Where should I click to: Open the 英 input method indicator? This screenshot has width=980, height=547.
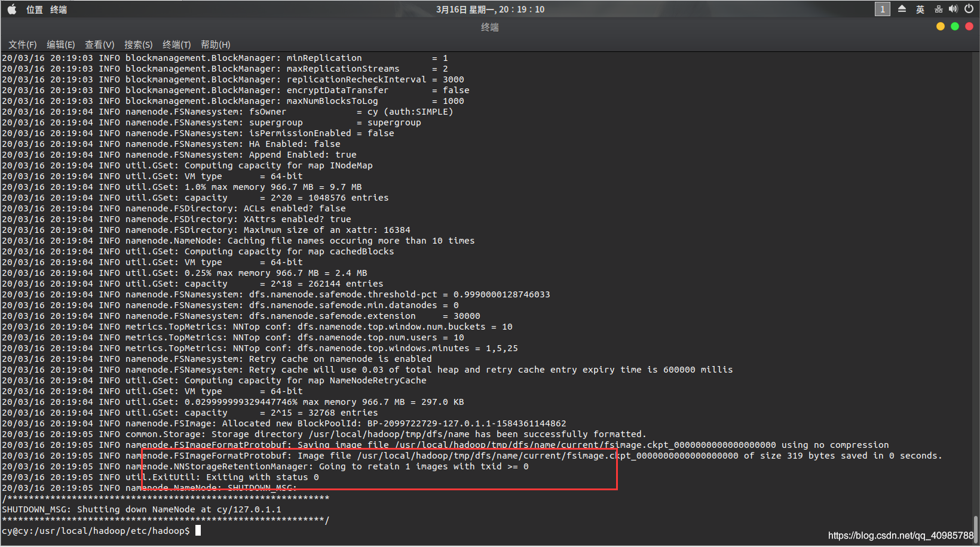point(920,10)
